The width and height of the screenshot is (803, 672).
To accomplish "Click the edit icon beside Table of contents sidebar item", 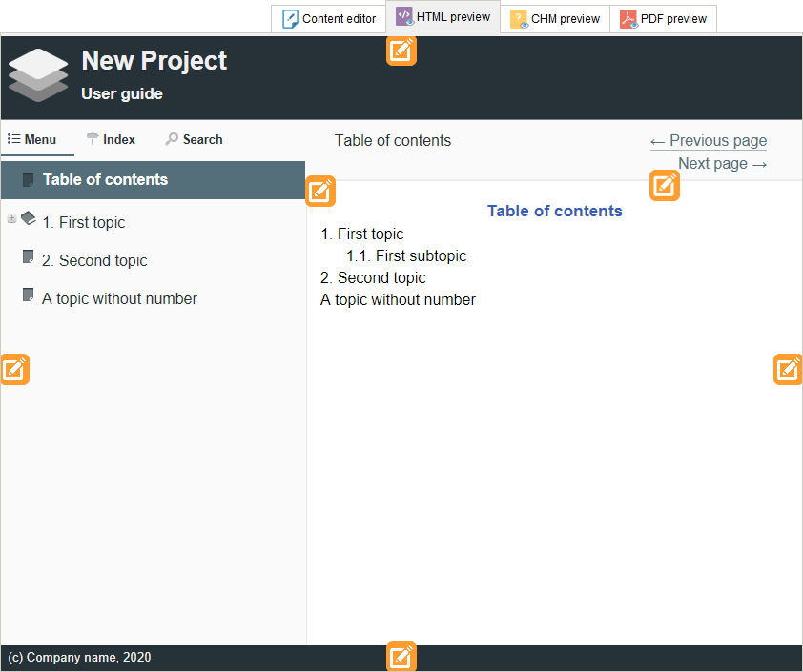I will coord(321,192).
